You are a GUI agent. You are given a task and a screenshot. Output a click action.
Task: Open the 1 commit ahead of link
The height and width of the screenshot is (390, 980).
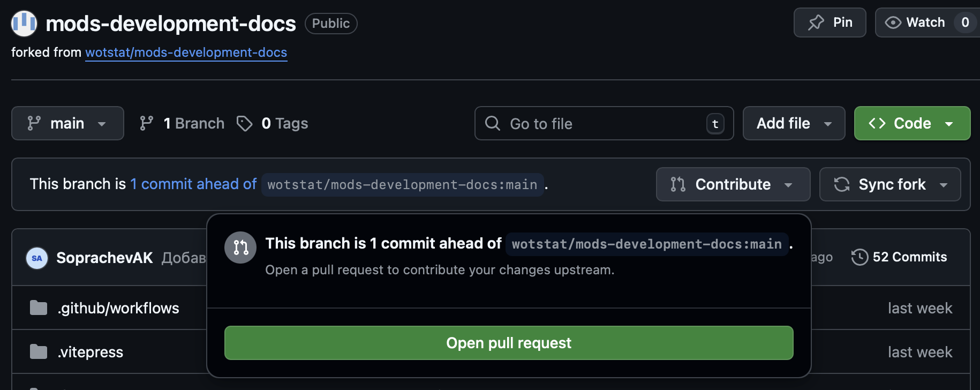point(193,184)
